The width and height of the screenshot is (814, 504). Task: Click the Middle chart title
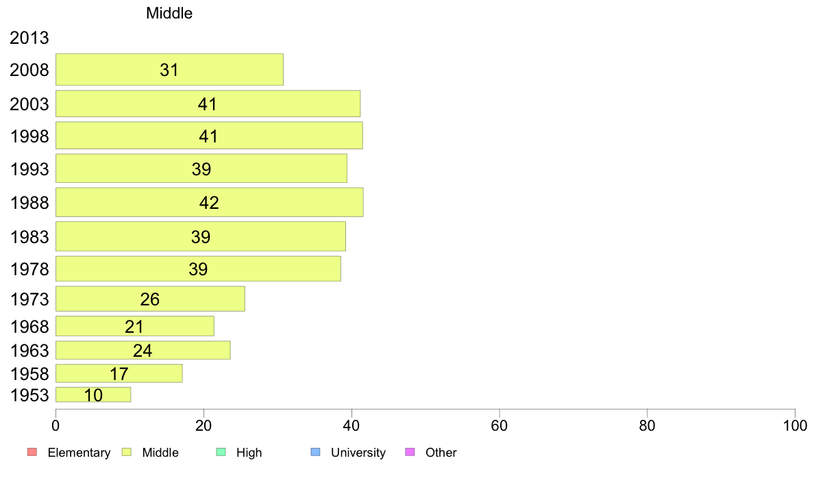[x=169, y=13]
